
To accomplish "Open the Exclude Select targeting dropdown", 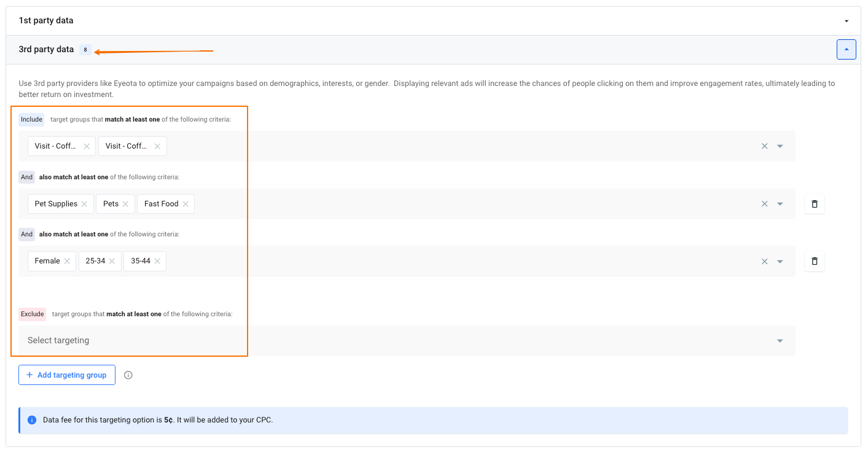I will [780, 341].
